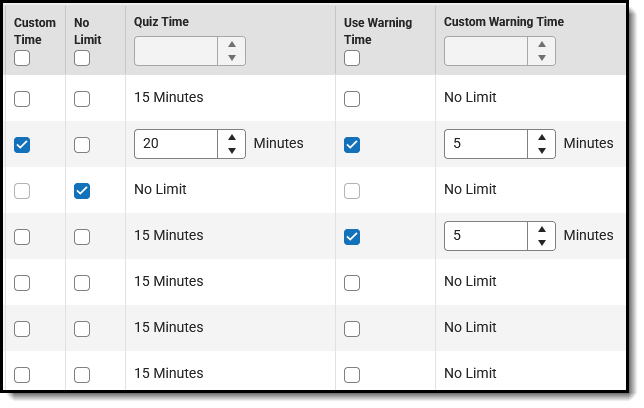
Task: Check Custom Time in the last row
Action: (x=22, y=375)
